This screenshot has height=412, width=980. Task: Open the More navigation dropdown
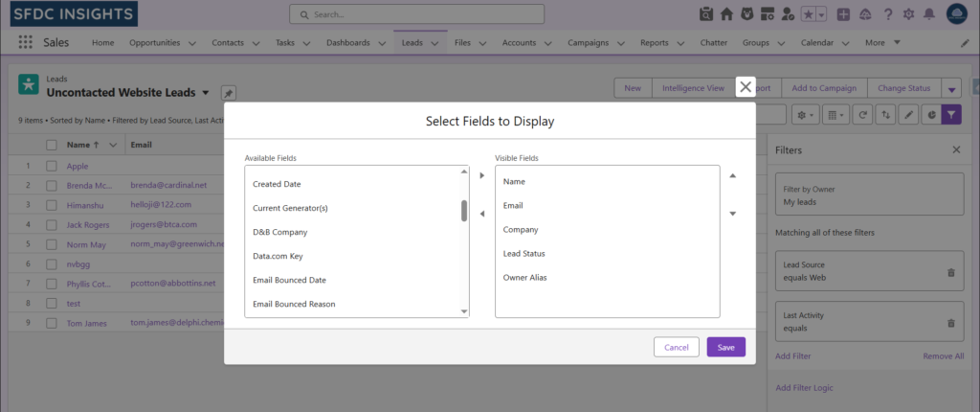880,43
